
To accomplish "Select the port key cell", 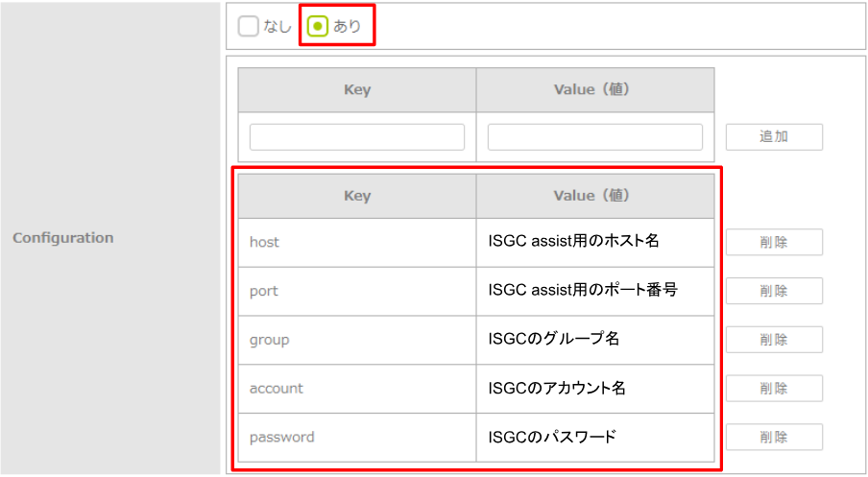I will tap(357, 291).
